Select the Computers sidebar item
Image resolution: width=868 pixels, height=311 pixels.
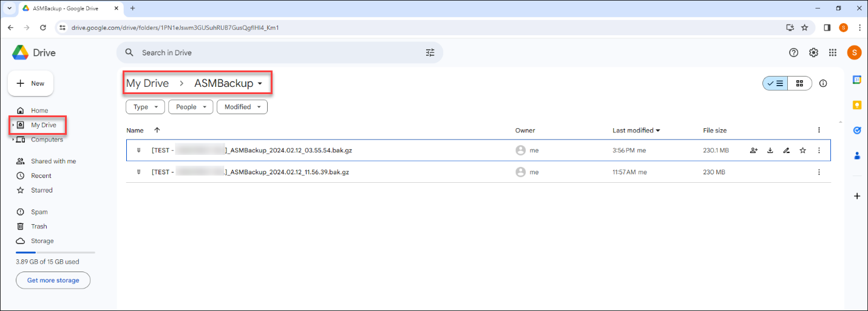click(47, 140)
